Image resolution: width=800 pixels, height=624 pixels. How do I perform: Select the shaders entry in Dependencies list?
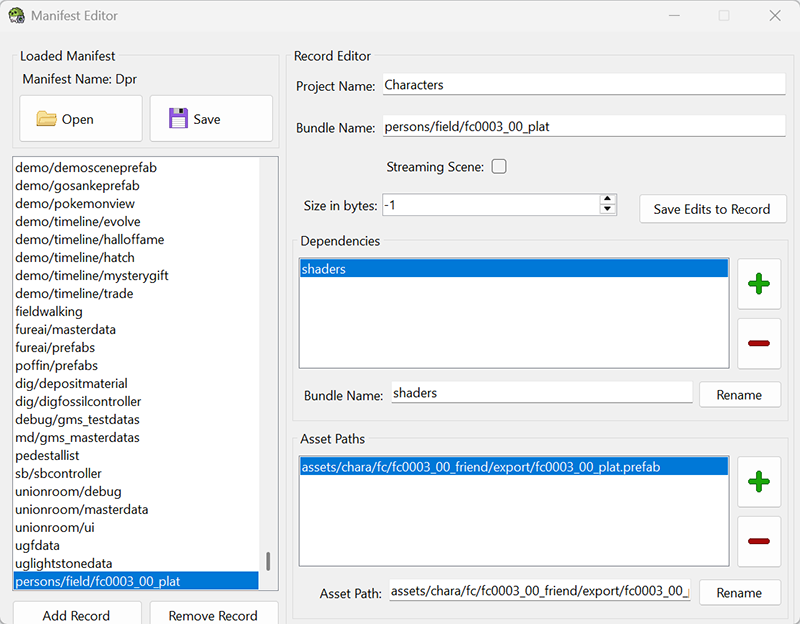(513, 269)
